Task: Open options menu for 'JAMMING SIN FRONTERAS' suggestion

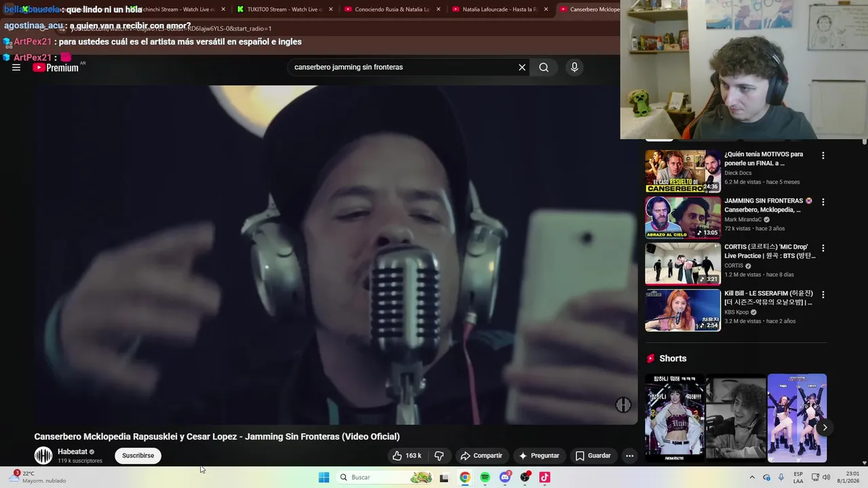Action: tap(823, 202)
